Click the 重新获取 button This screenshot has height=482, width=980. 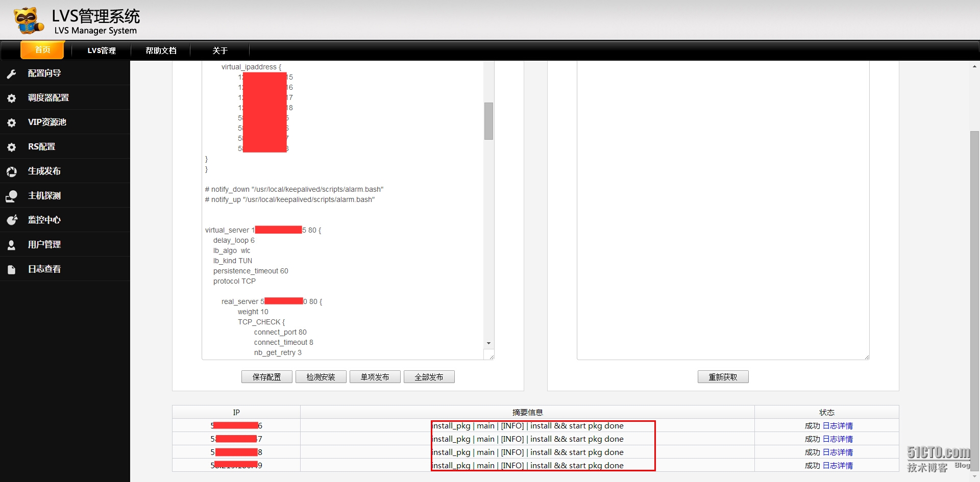pyautogui.click(x=723, y=377)
